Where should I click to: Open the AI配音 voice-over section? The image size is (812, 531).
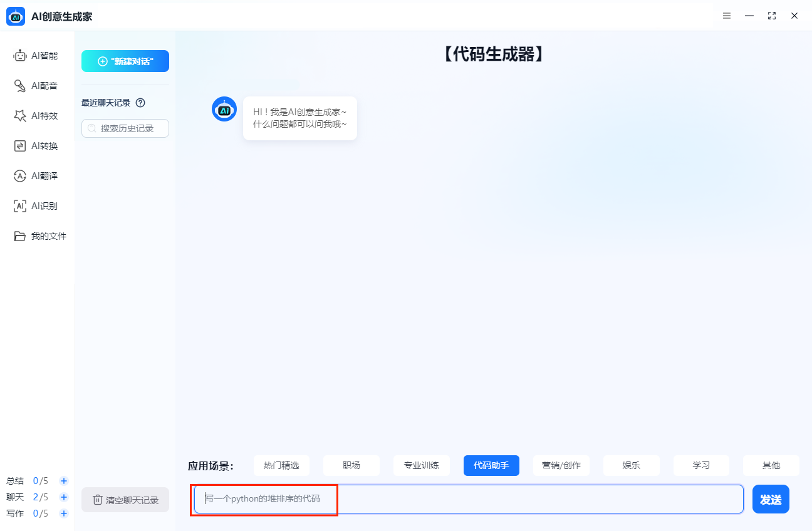[x=36, y=86]
